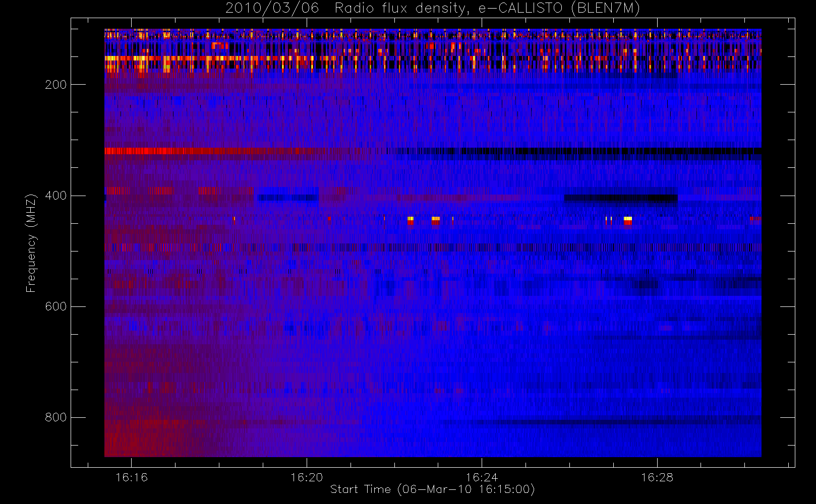The image size is (816, 504).
Task: Click the 'Start Time (06-Mar-10 16:15:00)' label
Action: pyautogui.click(x=432, y=489)
